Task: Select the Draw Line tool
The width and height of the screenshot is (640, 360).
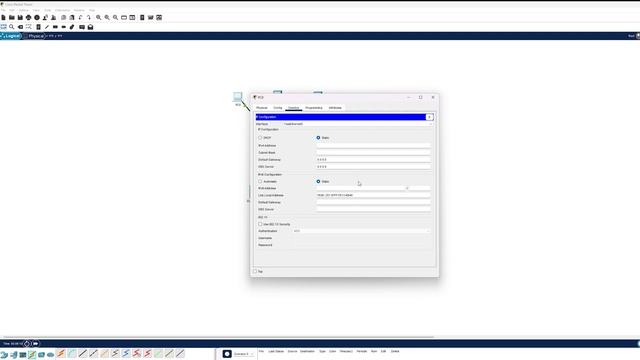Action: point(47,27)
